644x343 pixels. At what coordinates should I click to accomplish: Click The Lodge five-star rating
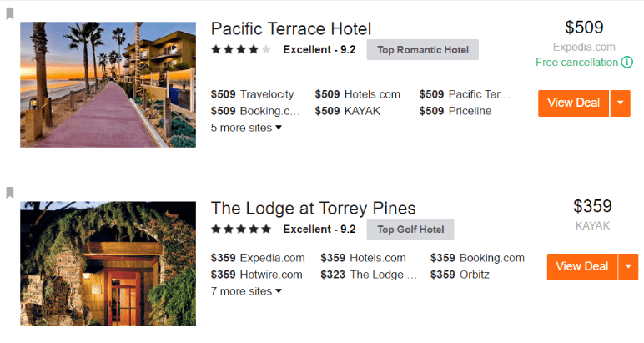pos(240,229)
